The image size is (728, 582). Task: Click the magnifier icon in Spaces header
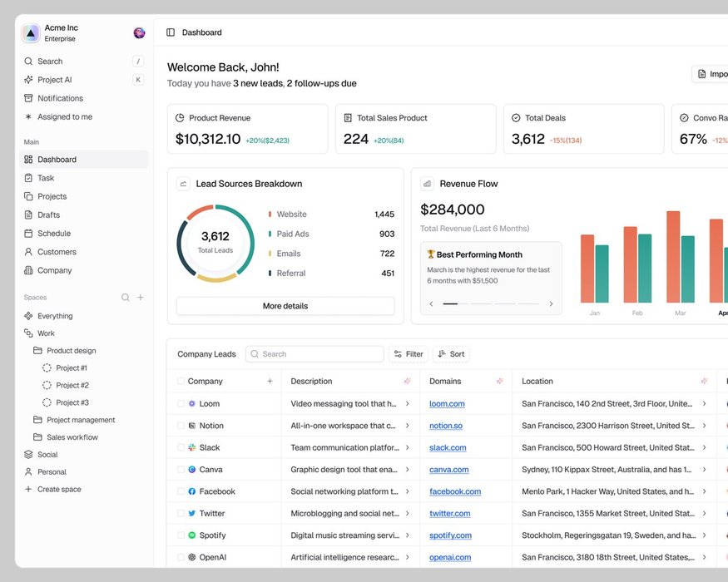pyautogui.click(x=126, y=298)
